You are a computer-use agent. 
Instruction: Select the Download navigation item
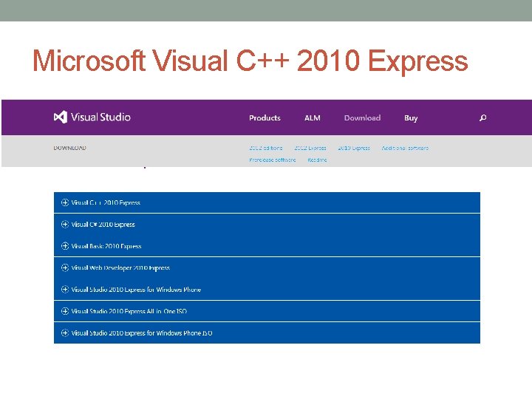(x=362, y=118)
